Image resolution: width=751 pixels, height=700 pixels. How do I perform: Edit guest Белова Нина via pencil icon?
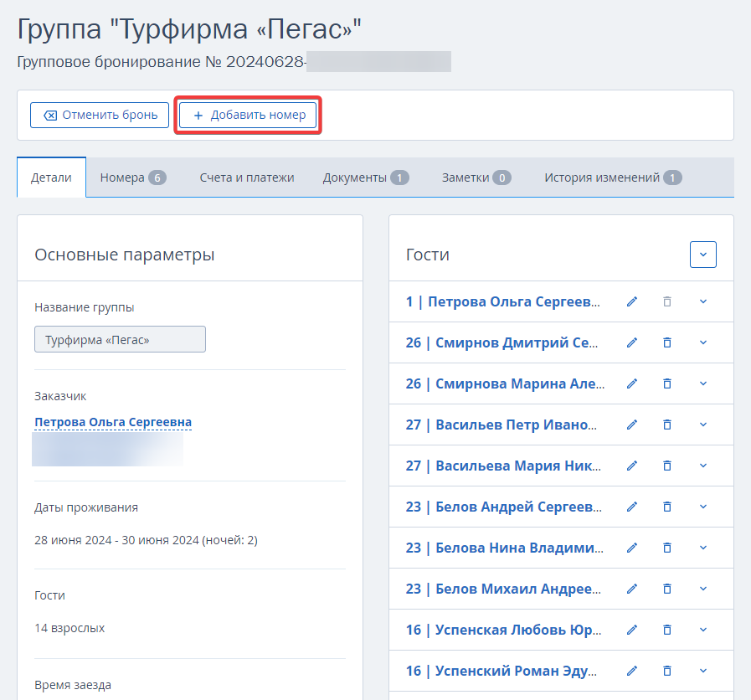point(632,548)
